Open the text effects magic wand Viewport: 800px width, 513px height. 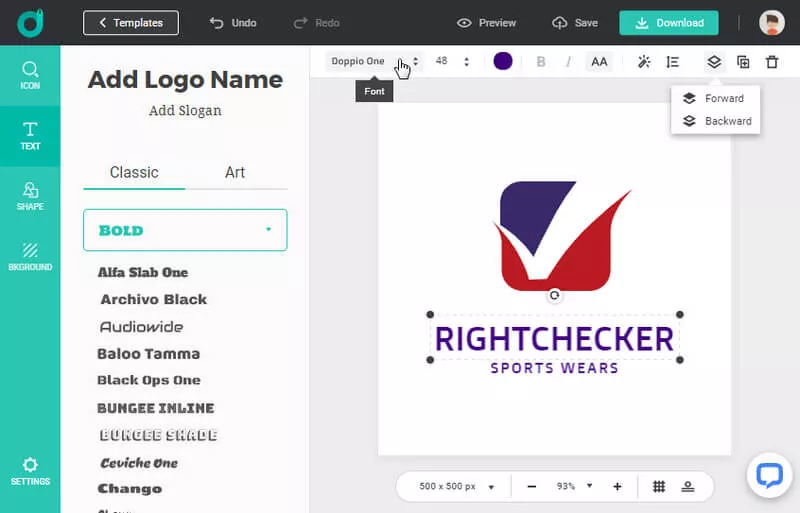point(644,62)
